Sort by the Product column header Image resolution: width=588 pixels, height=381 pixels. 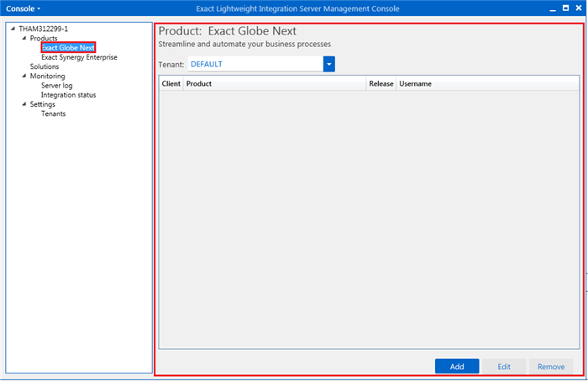(x=275, y=84)
